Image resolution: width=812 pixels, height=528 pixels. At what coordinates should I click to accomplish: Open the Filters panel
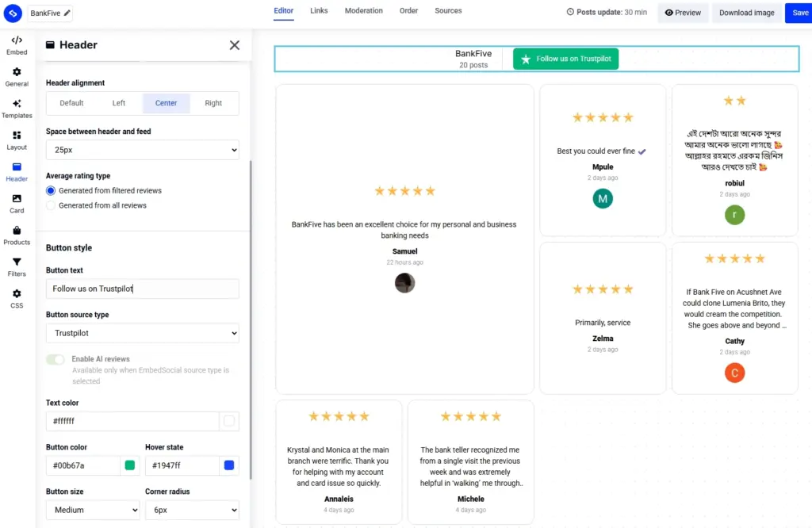(x=17, y=266)
